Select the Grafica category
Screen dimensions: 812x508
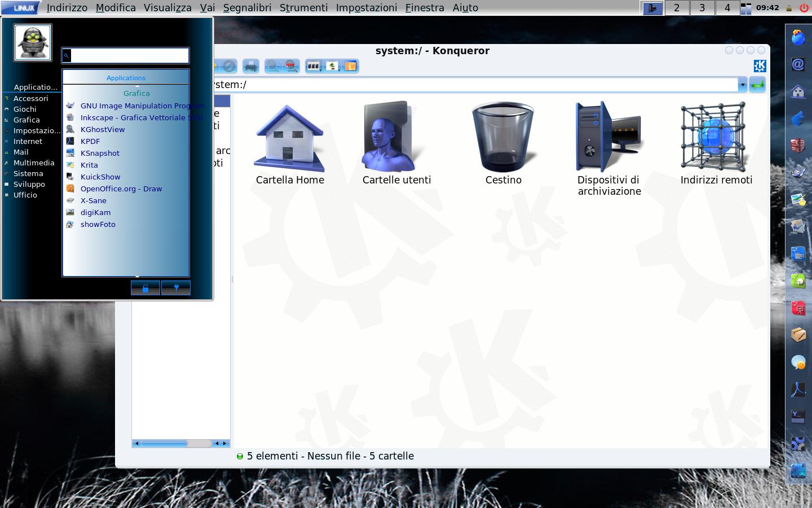click(27, 120)
